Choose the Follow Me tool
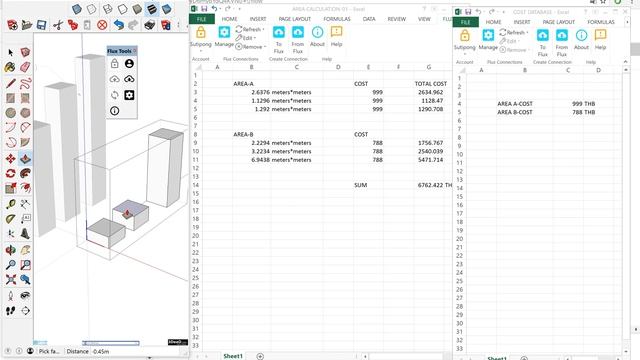Image resolution: width=640 pixels, height=360 pixels. pyautogui.click(x=25, y=173)
